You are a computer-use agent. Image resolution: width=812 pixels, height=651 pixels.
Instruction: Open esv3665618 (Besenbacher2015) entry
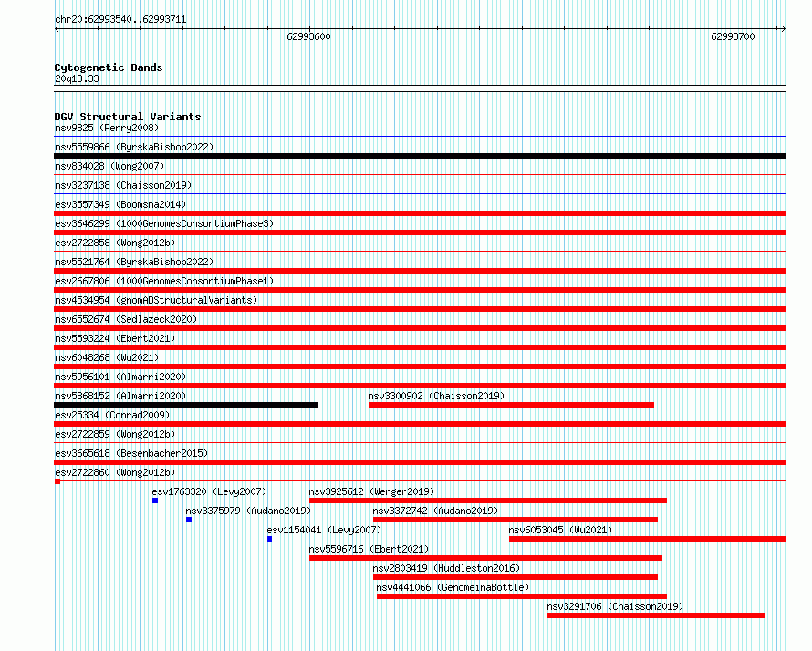tap(131, 453)
